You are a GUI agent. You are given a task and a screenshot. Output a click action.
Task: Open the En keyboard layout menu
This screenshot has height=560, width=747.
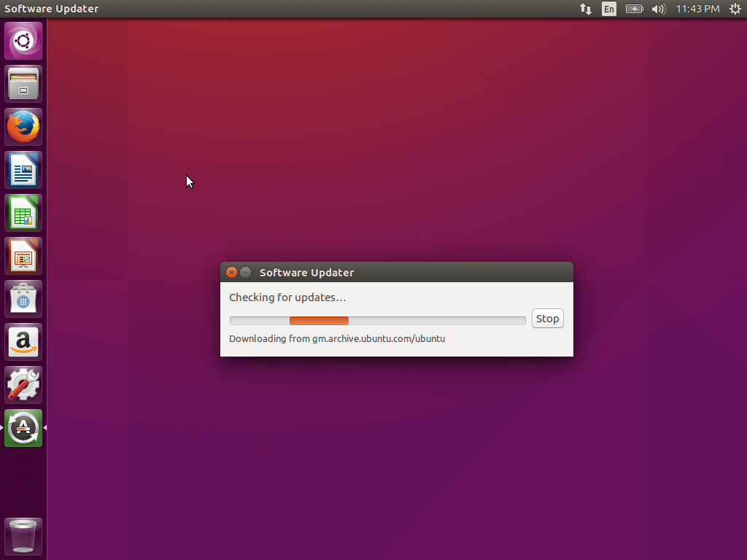point(608,9)
